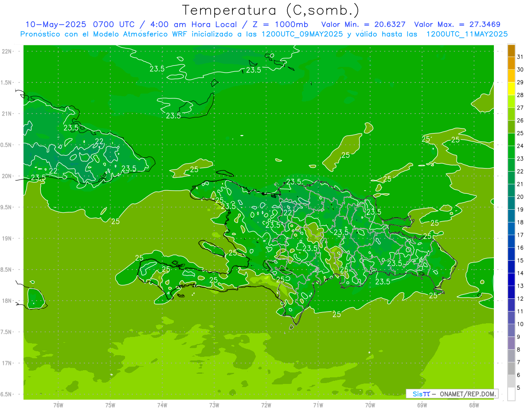
Task: Select the date text '10-May-2025 0700 UTC'
Action: pos(82,24)
